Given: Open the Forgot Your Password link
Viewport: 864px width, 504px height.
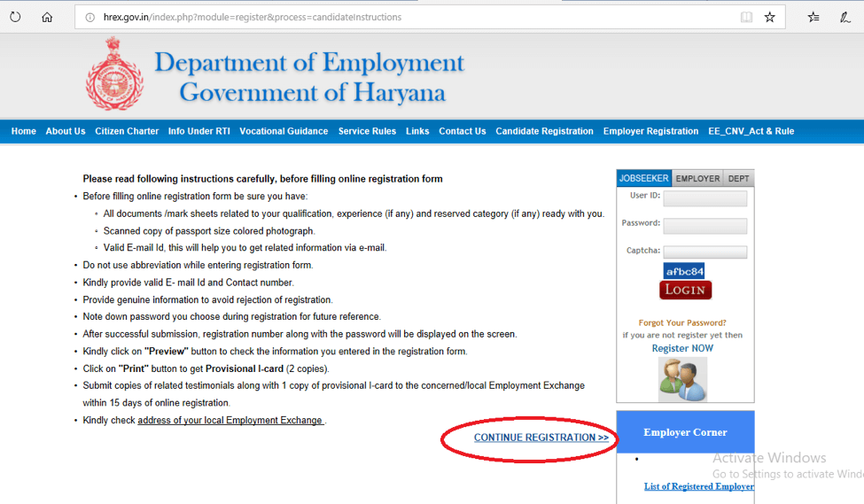Looking at the screenshot, I should (x=682, y=322).
